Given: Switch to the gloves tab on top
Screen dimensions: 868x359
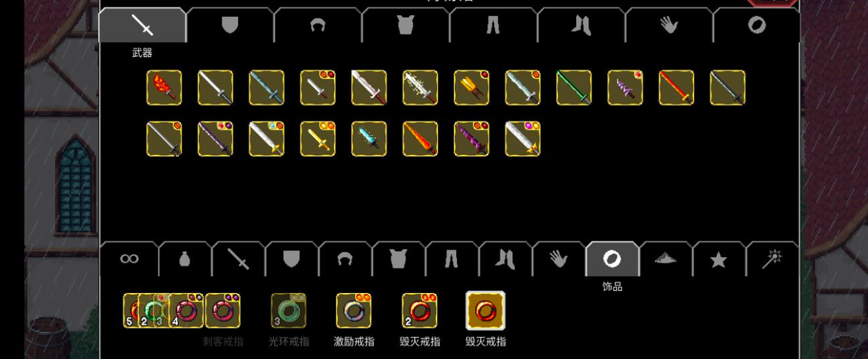Looking at the screenshot, I should click(x=668, y=26).
